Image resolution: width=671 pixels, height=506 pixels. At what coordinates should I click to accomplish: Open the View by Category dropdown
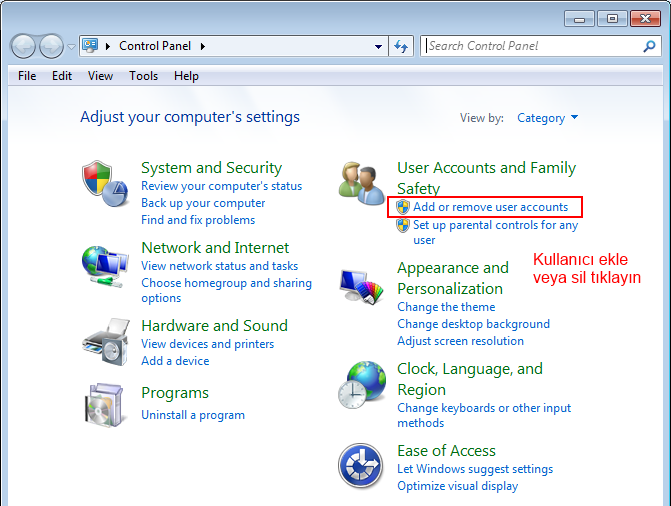547,118
